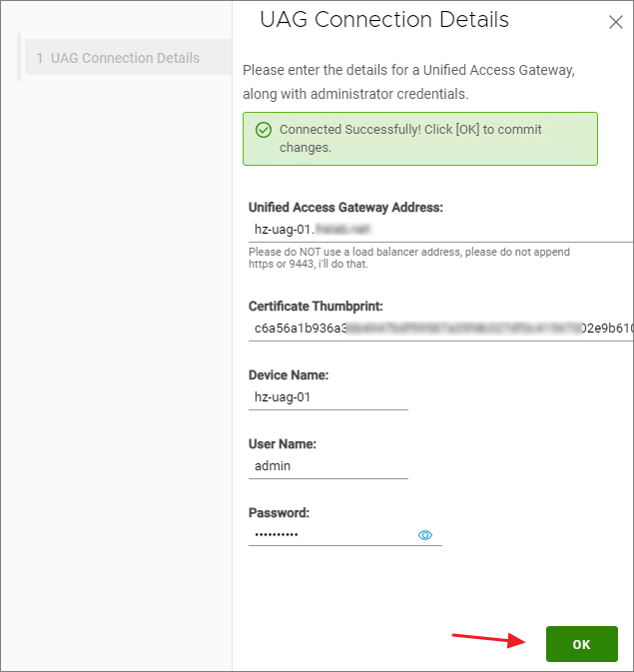Select the UAG Connection Details sidebar step
The width and height of the screenshot is (634, 672).
125,58
